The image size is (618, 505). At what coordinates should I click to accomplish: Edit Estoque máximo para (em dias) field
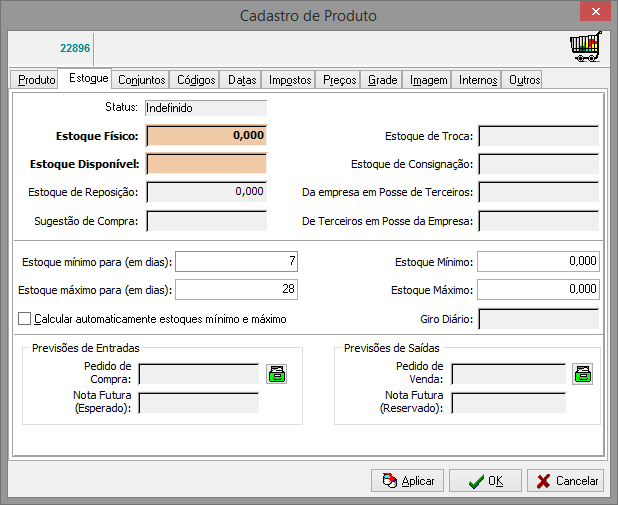coord(236,291)
